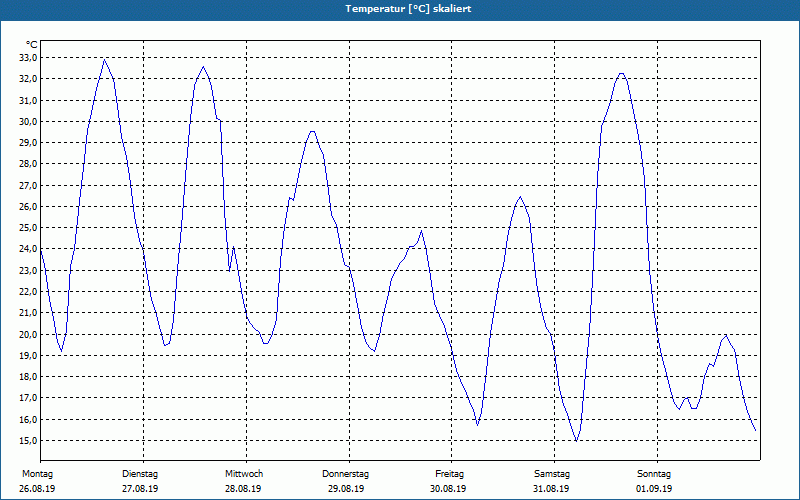Click the 32,0 axis label

(28, 79)
